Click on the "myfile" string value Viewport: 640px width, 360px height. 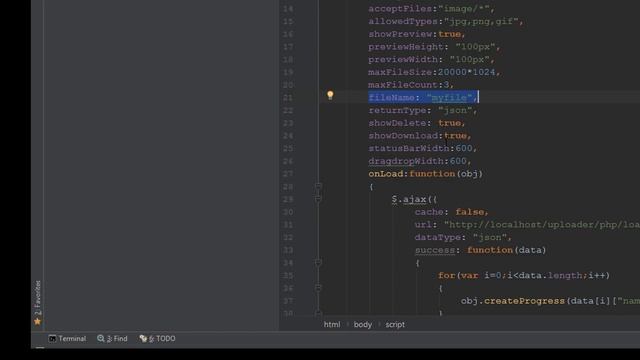[449, 98]
